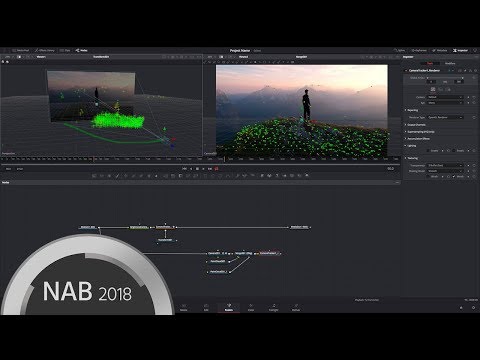Open the Transparency dropdown under Texturing
480x360 pixels.
[445, 165]
